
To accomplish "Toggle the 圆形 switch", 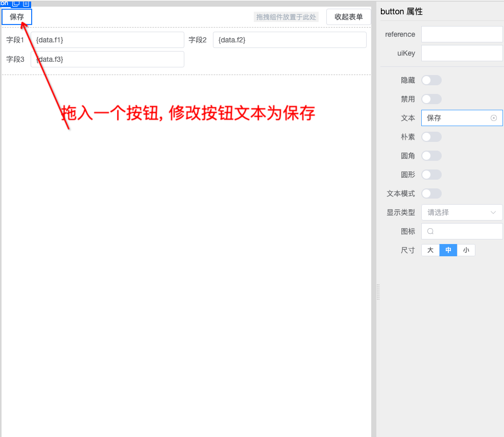I will click(431, 175).
